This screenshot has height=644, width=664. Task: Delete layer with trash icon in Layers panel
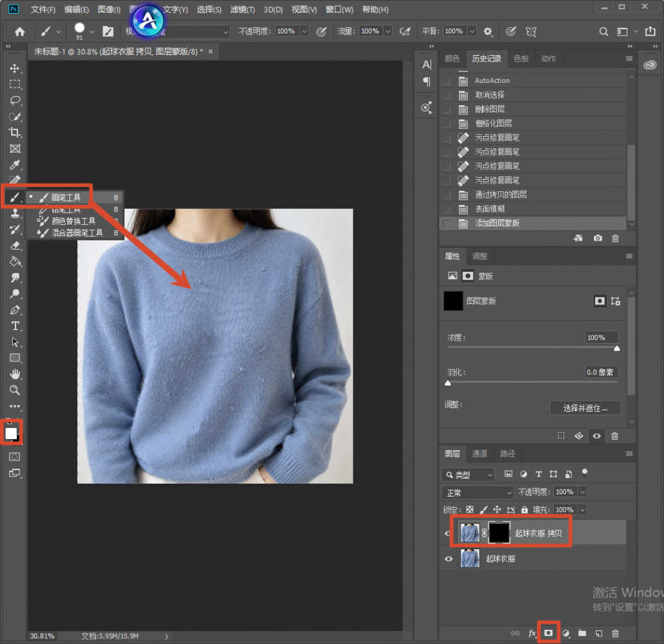tap(615, 634)
